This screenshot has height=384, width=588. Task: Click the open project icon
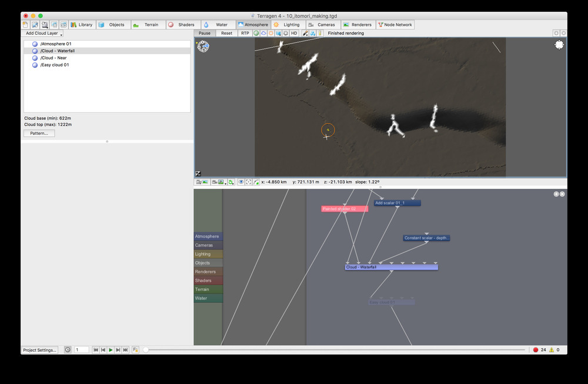35,25
